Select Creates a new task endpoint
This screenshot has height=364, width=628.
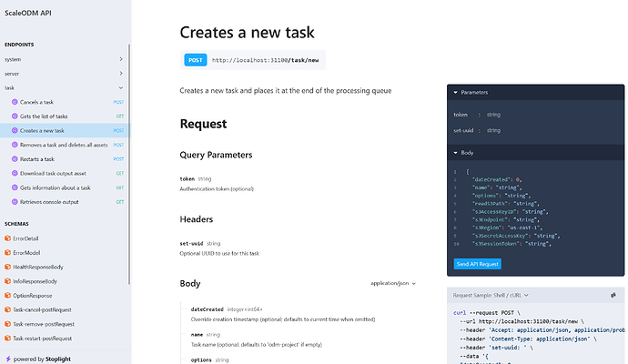pyautogui.click(x=66, y=130)
